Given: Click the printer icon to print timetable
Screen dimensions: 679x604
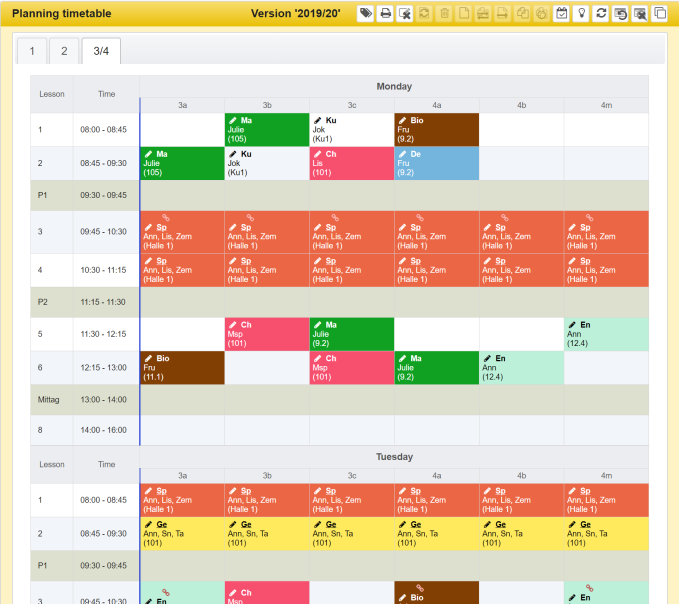Looking at the screenshot, I should click(385, 14).
